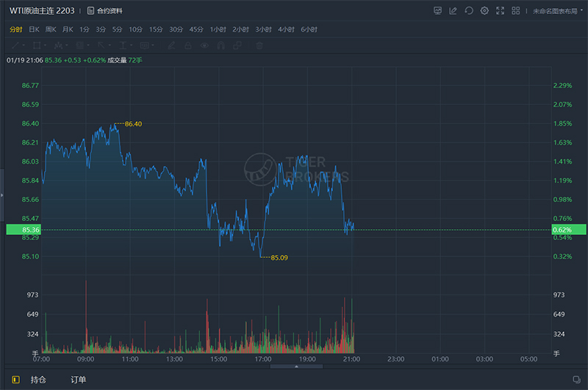Select the 6小时 interval
The image size is (588, 390).
(x=309, y=29)
